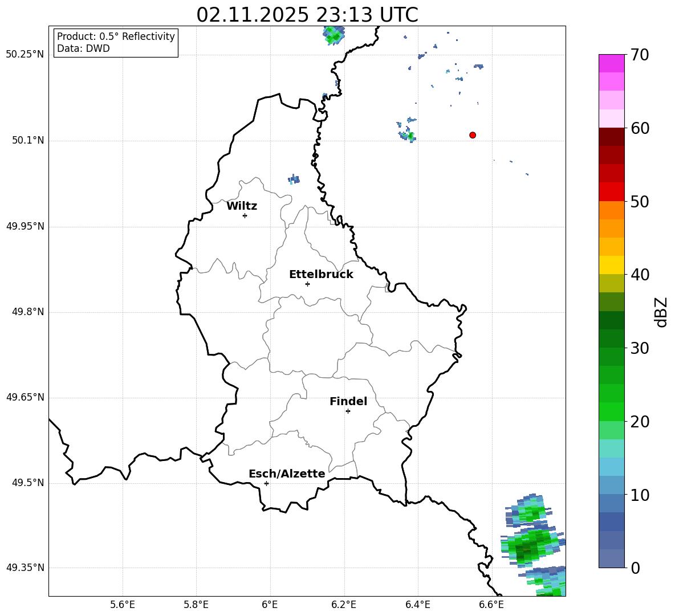
Task: Click the 6.6°E longitude label
Action: click(x=491, y=605)
